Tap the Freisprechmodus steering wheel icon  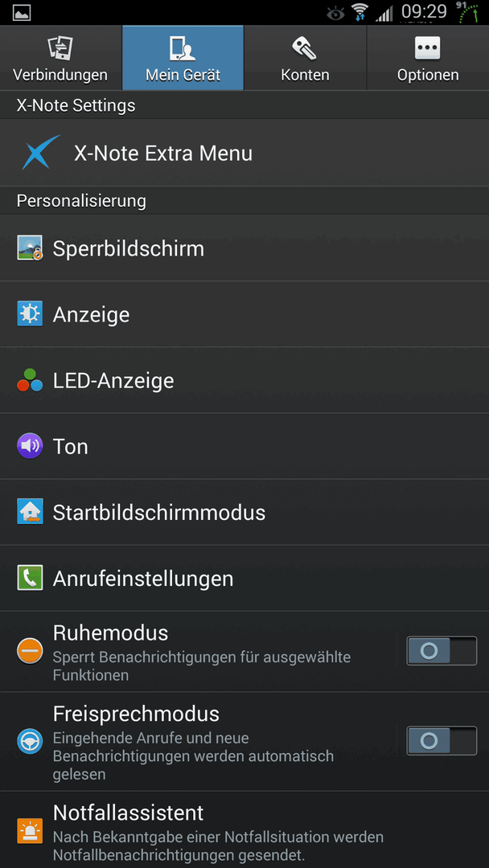click(x=30, y=741)
